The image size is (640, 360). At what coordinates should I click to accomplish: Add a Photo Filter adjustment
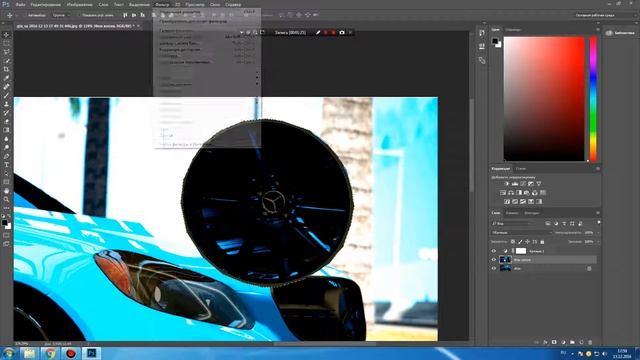[527, 193]
